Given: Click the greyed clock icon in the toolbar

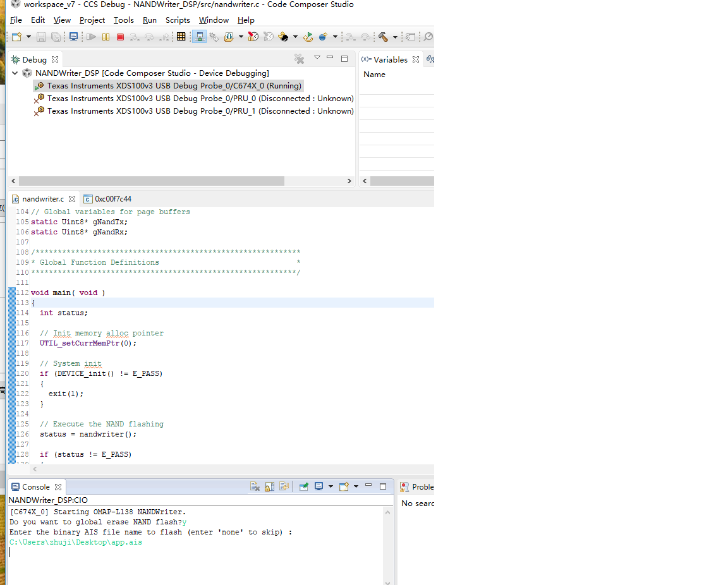Looking at the screenshot, I should 269,37.
